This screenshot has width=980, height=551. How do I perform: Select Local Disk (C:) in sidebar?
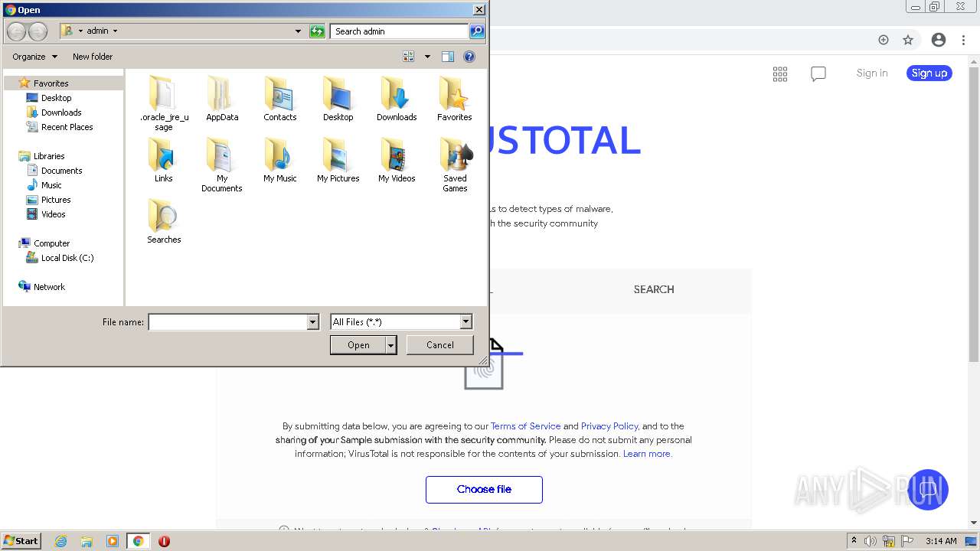point(67,258)
